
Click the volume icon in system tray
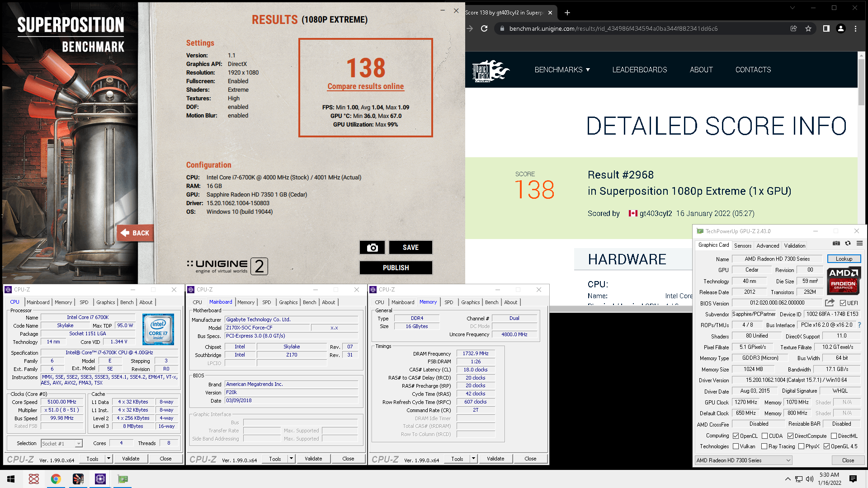(809, 479)
